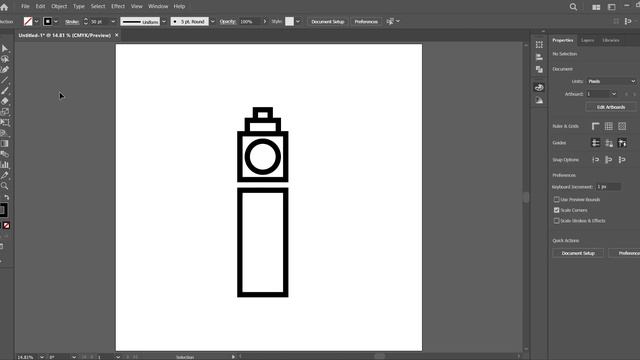The height and width of the screenshot is (360, 640).
Task: Open the Units dropdown showing Pixels
Action: tap(611, 81)
